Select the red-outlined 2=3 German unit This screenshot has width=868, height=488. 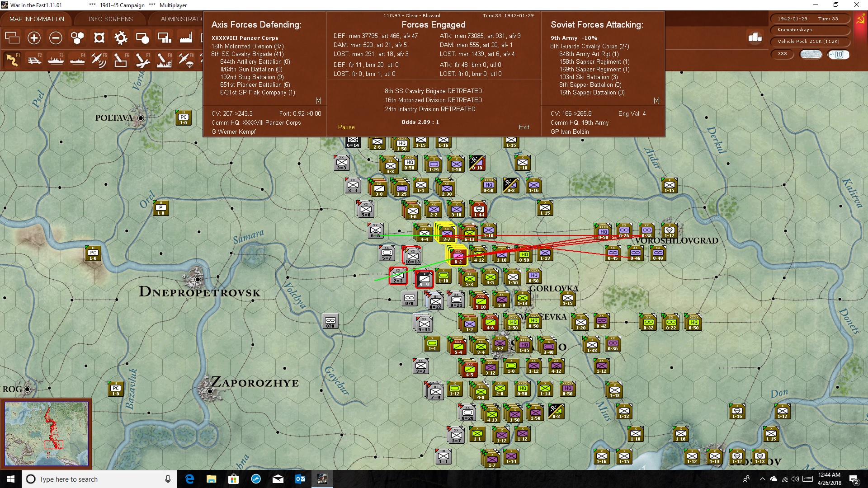click(x=398, y=276)
